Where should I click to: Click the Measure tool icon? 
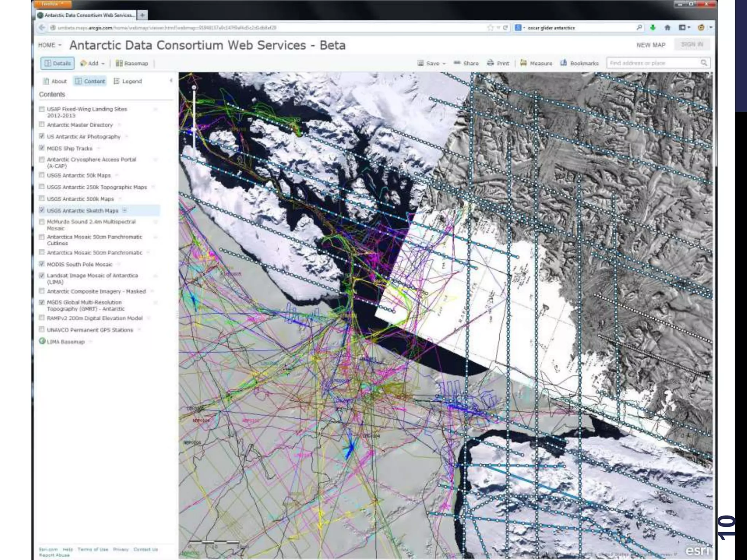[523, 63]
